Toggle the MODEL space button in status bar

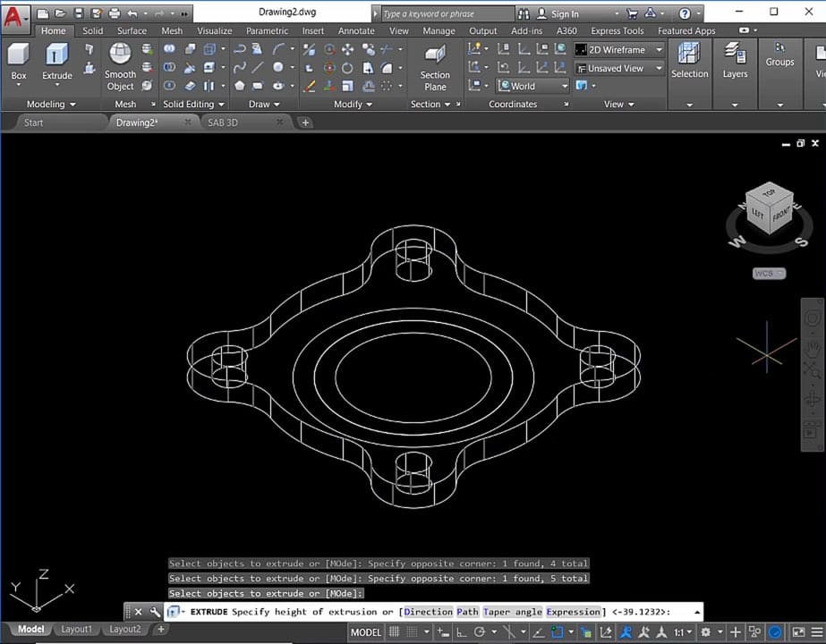pos(365,632)
